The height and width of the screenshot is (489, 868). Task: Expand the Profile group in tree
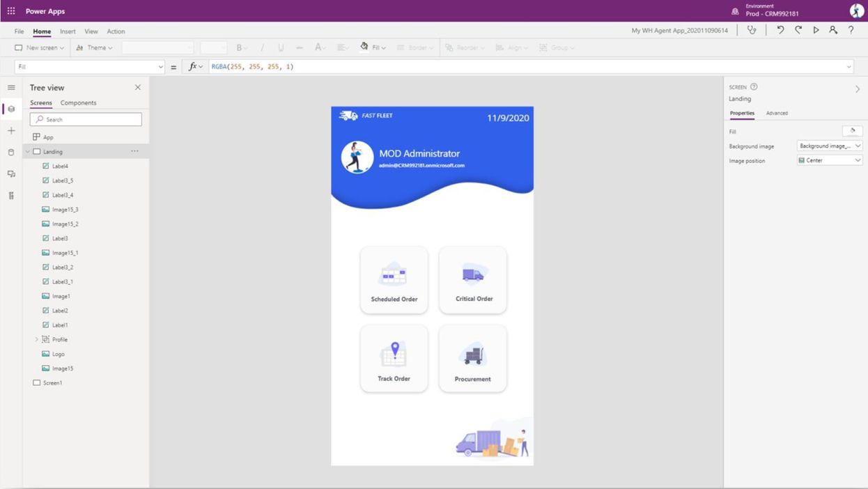pyautogui.click(x=37, y=339)
